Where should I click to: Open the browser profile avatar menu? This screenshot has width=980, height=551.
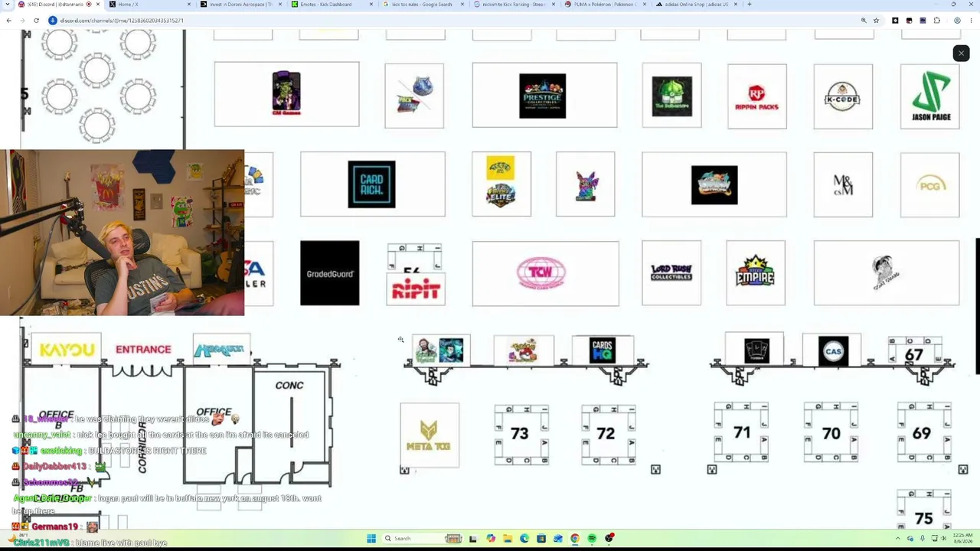[x=957, y=21]
